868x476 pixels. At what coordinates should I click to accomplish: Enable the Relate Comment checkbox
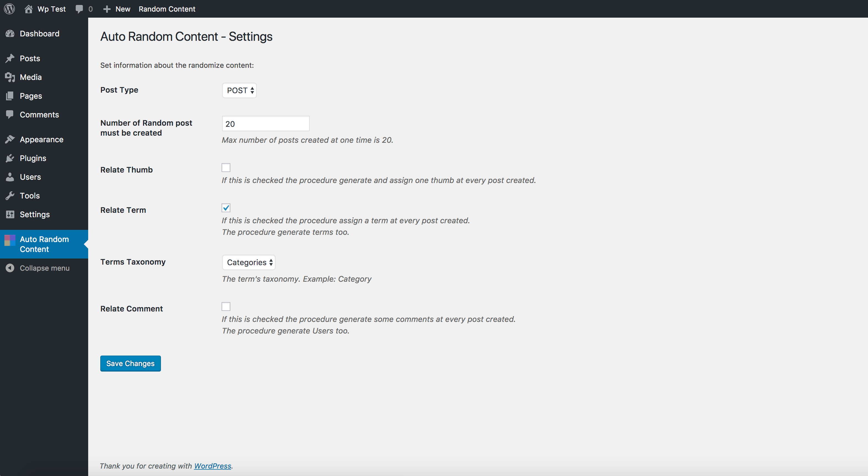point(226,306)
